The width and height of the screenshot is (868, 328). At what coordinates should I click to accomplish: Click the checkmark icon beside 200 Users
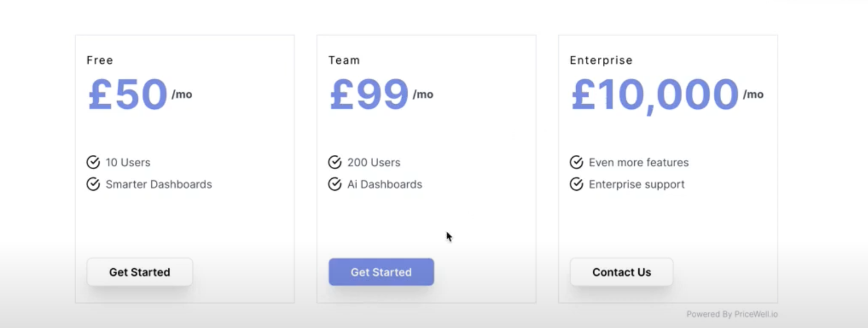tap(335, 162)
